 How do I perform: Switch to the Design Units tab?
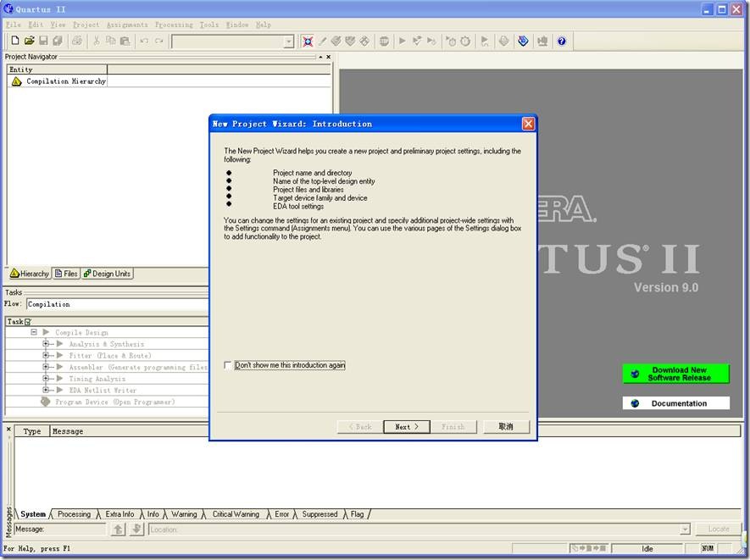tap(108, 274)
